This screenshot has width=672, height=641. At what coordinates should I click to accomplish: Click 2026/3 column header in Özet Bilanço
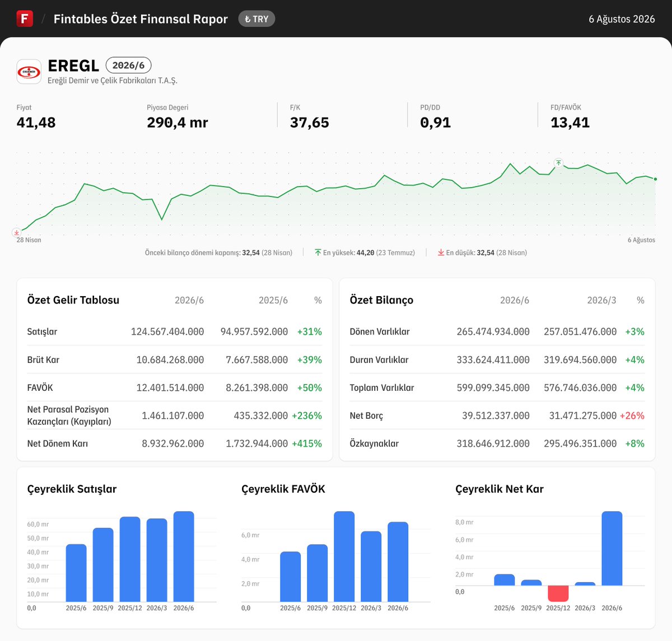601,300
